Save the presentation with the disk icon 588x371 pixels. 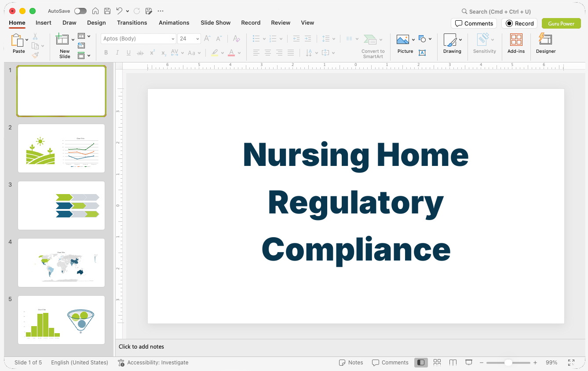pyautogui.click(x=107, y=11)
